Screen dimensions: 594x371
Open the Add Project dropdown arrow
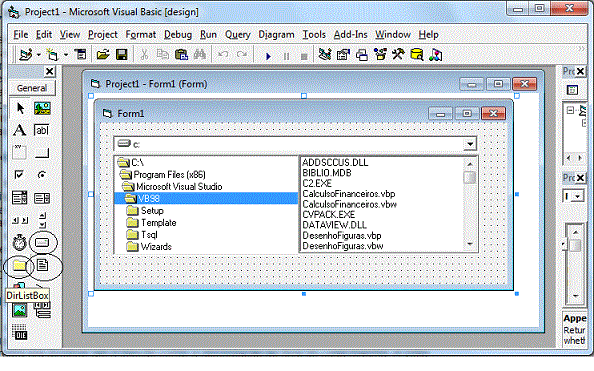(x=39, y=55)
